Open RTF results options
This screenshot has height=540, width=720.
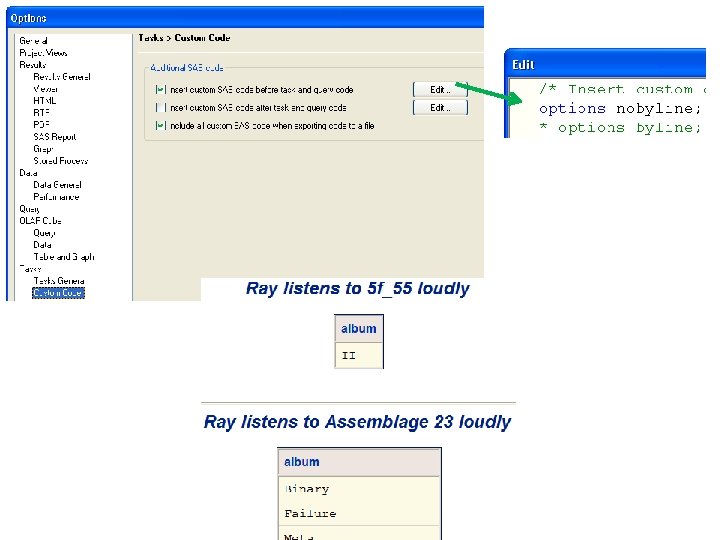(41, 112)
